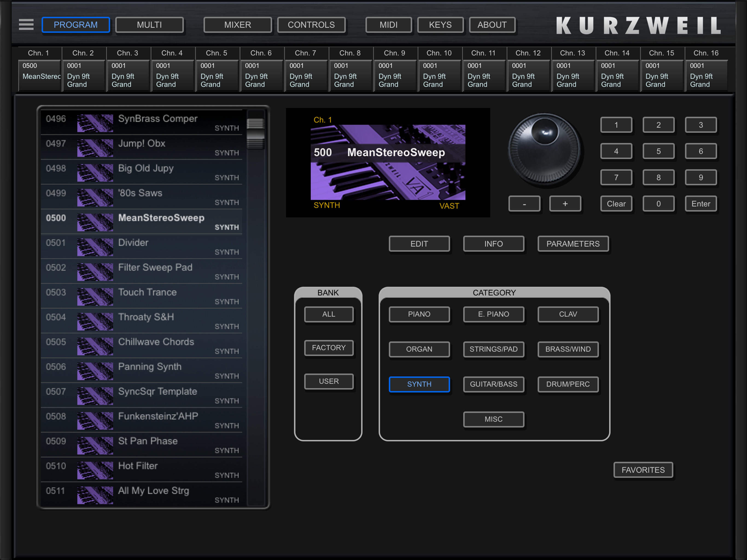Click thumbnail icon of St Pan Phase
Screen dimensions: 747x560
pyautogui.click(x=95, y=445)
